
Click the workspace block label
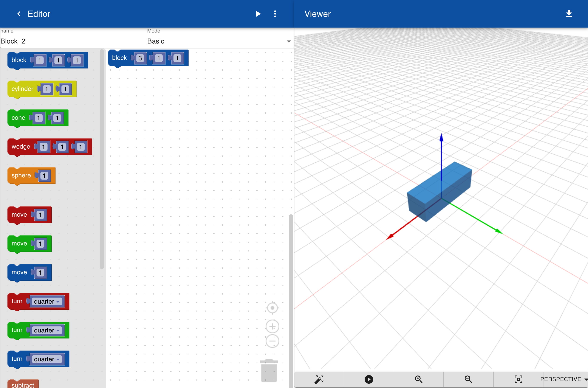tap(119, 58)
